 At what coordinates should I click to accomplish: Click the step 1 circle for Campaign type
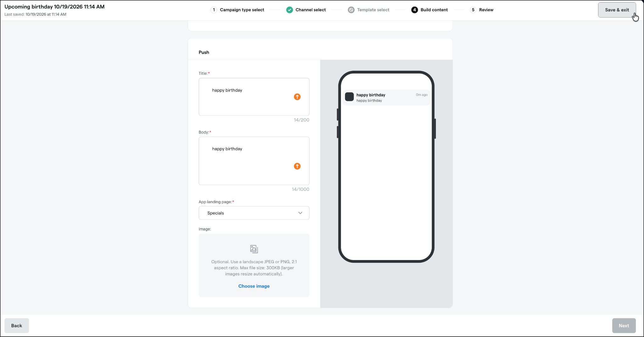pyautogui.click(x=214, y=10)
